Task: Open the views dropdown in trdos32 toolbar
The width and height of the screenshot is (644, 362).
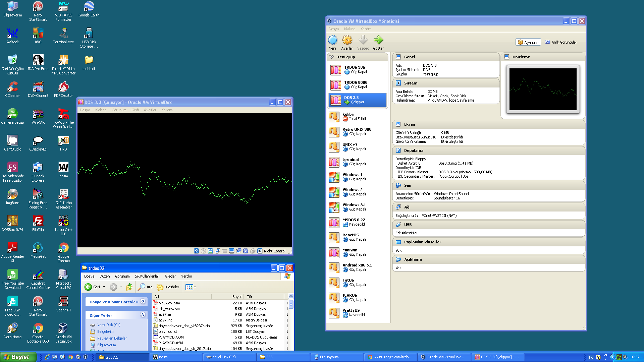Action: 195,287
